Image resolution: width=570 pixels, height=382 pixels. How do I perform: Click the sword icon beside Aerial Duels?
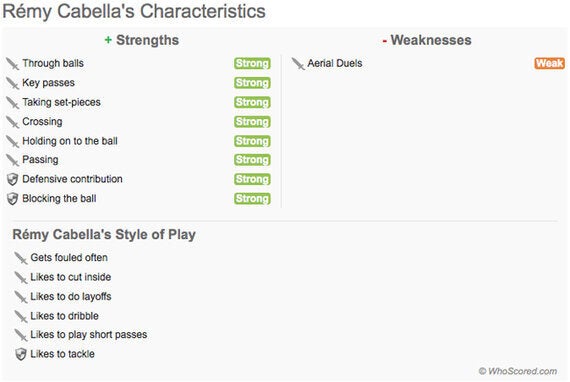[x=298, y=64]
